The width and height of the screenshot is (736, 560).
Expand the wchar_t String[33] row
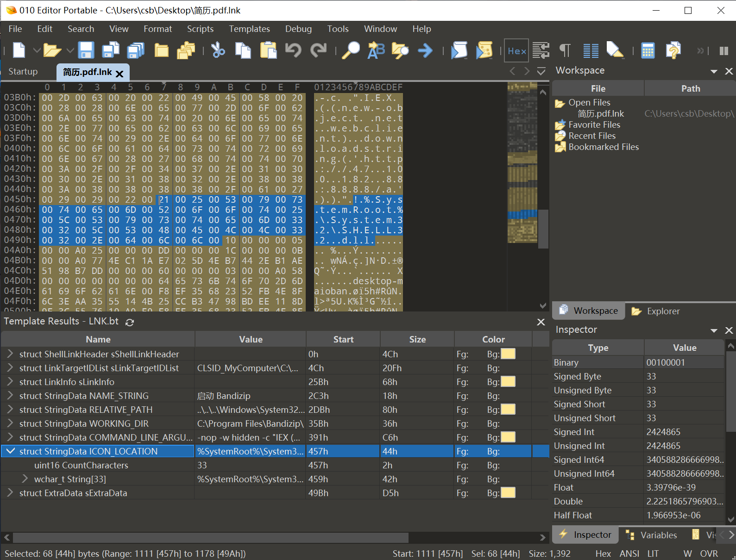(25, 479)
